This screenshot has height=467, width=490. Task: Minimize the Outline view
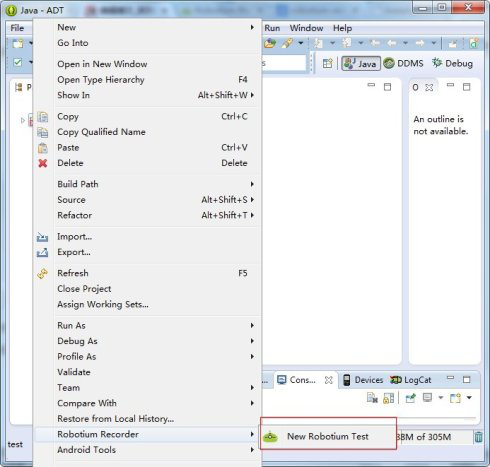coord(450,85)
